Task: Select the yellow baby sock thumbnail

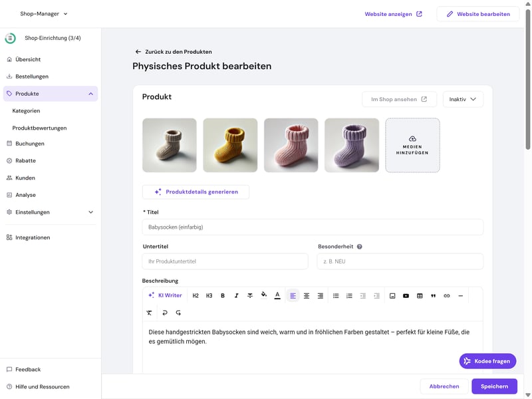Action: [x=230, y=145]
